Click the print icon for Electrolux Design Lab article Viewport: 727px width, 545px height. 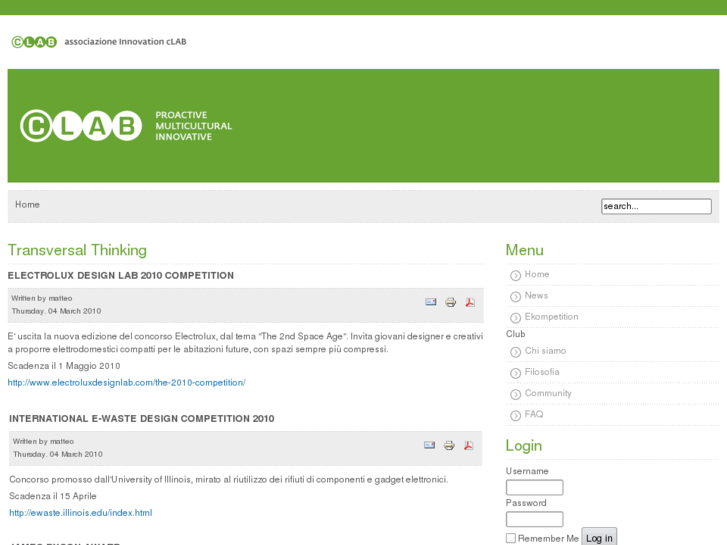(x=450, y=302)
